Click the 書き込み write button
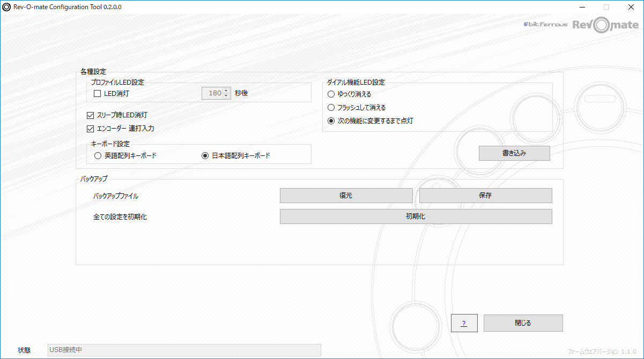Image resolution: width=644 pixels, height=359 pixels. [x=514, y=153]
